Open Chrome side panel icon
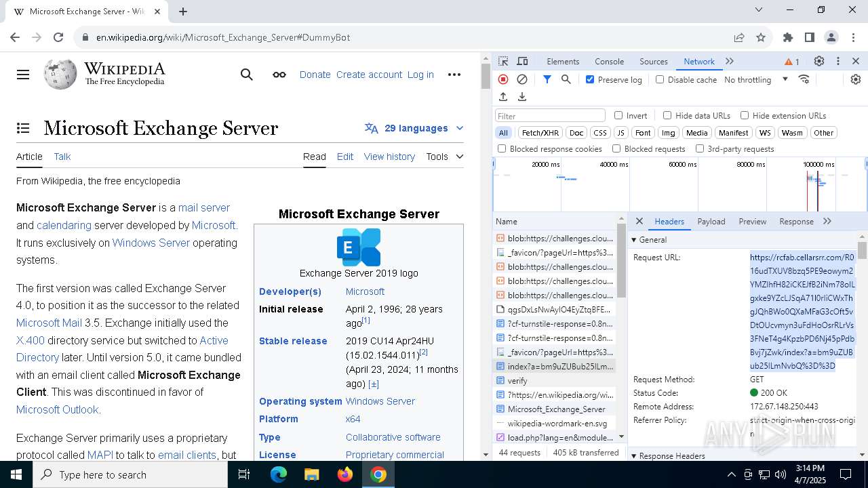The height and width of the screenshot is (488, 868). pos(810,37)
